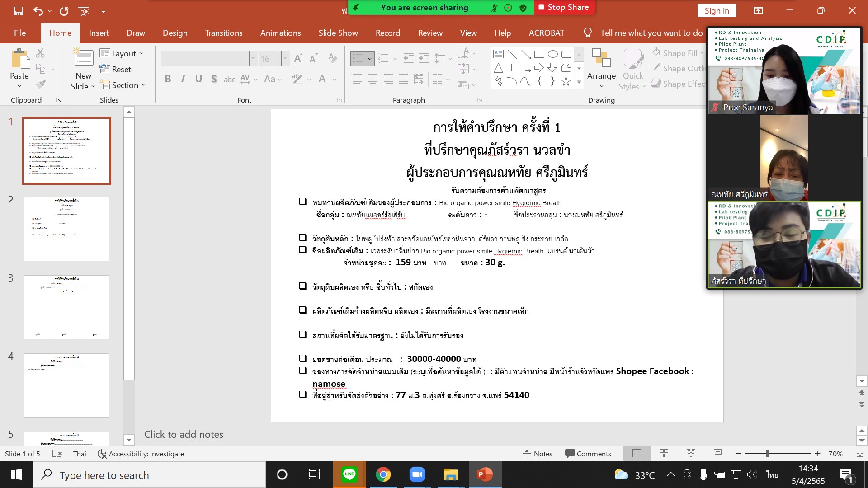Click the Paste clipboard icon
The width and height of the screenshot is (868, 488).
point(19,59)
